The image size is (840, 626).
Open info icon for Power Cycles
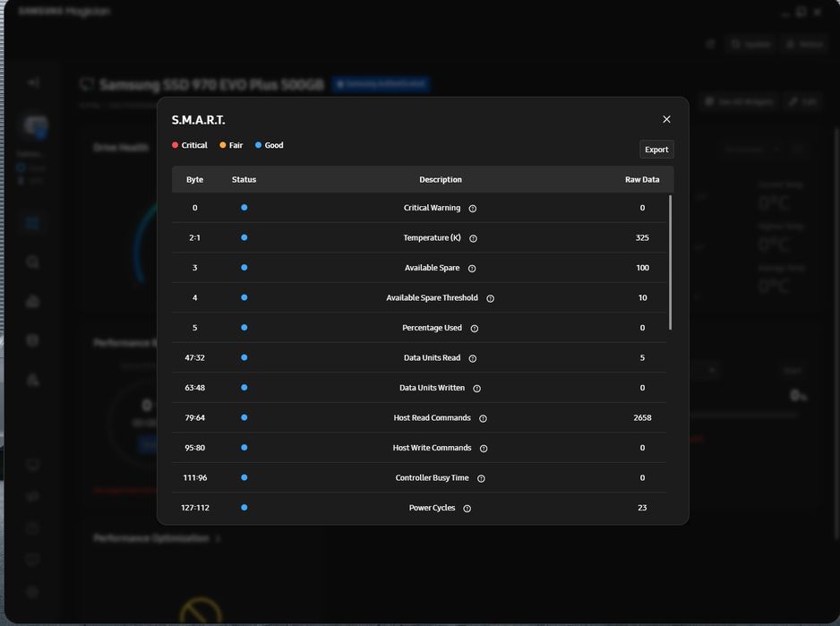[x=467, y=509]
